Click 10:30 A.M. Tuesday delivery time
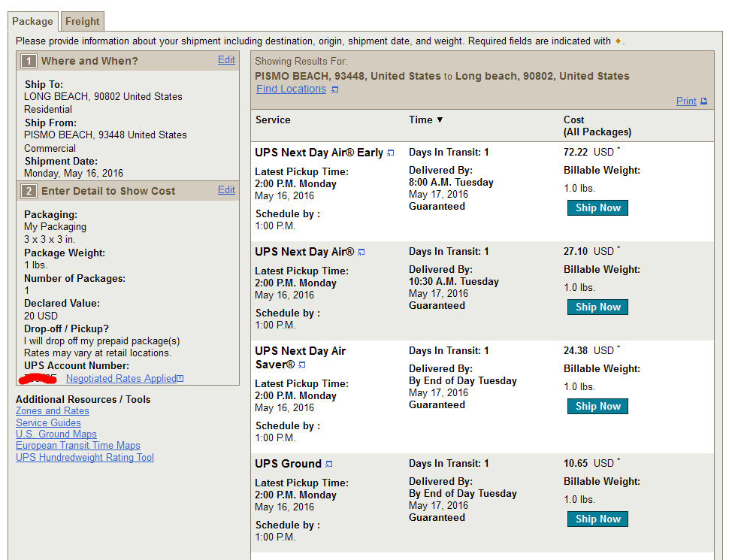Screen dimensions: 729x560 pos(454,281)
